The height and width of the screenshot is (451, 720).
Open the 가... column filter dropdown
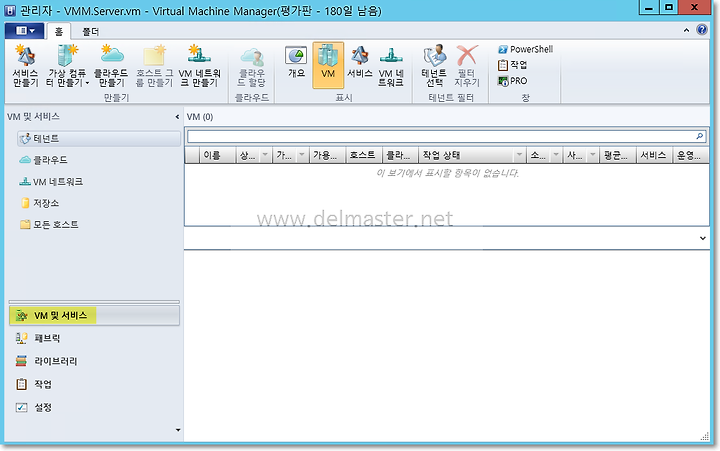point(302,155)
